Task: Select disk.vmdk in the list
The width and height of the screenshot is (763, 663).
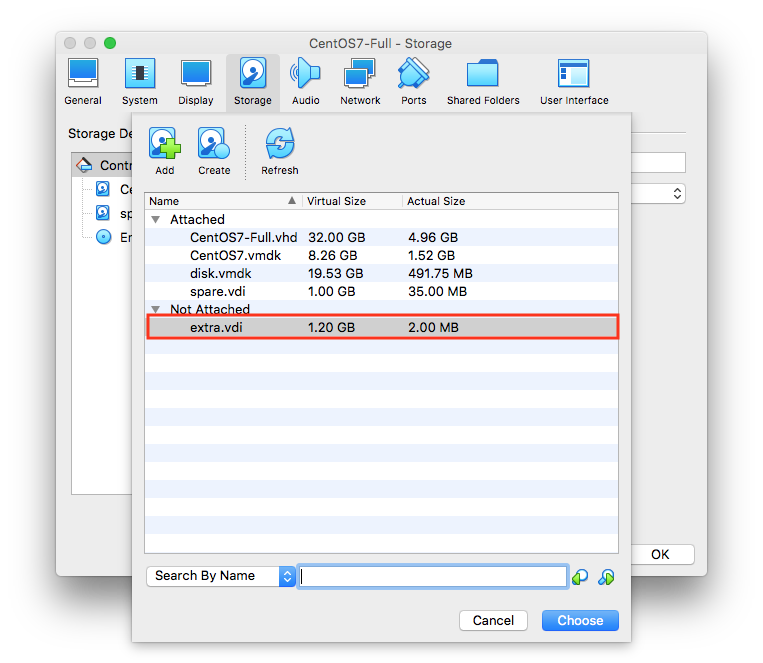Action: [x=382, y=274]
